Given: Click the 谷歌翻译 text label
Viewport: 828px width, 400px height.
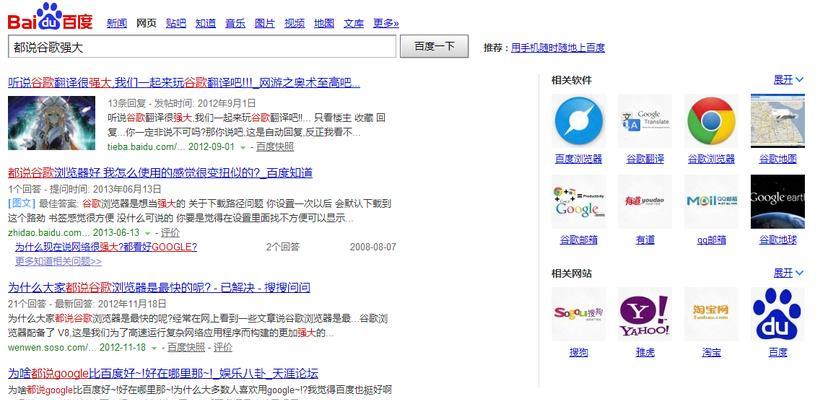Looking at the screenshot, I should pyautogui.click(x=645, y=159).
